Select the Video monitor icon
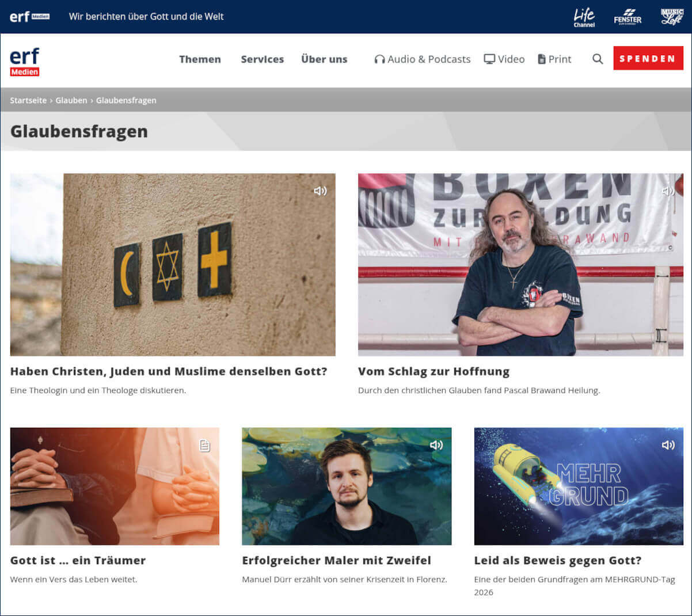Viewport: 692px width, 616px height. 489,59
